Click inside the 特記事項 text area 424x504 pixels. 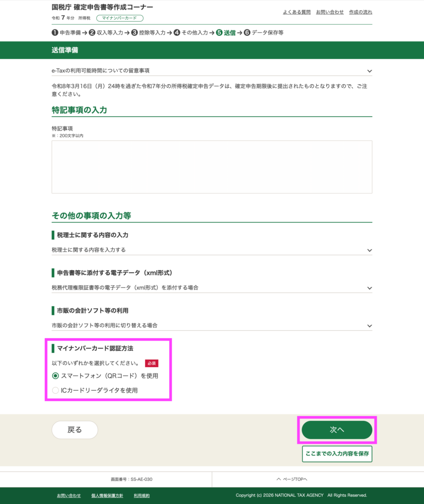point(212,167)
